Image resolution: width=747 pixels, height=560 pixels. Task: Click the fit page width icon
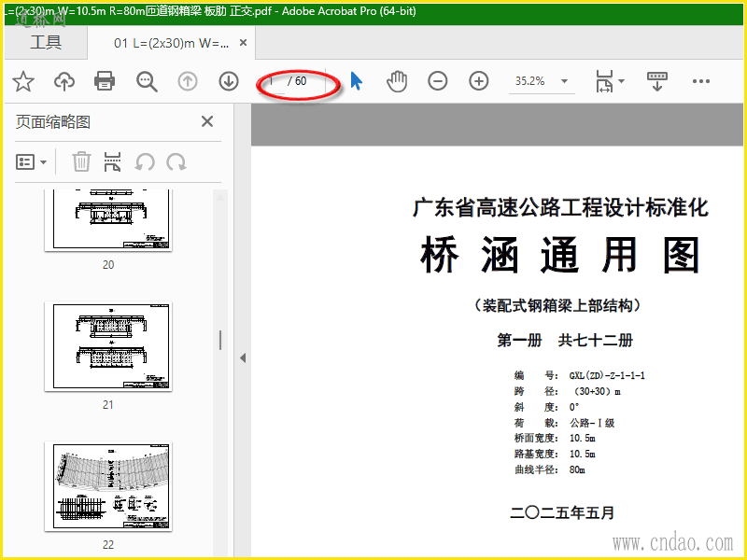point(604,81)
